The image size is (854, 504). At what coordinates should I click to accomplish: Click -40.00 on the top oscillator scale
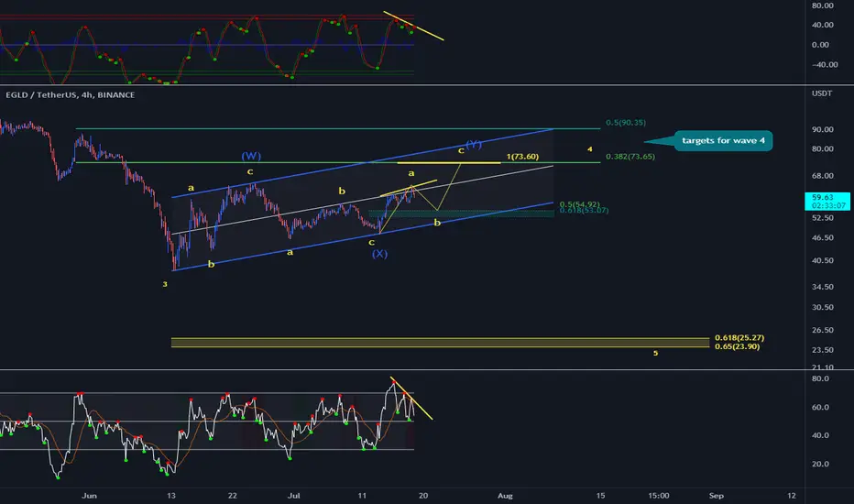pyautogui.click(x=825, y=64)
